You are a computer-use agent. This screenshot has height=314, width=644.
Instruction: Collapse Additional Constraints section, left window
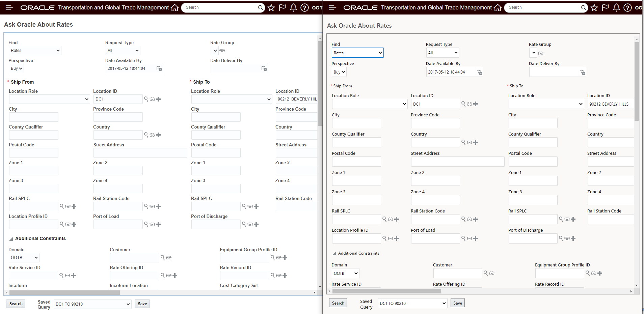coord(11,239)
